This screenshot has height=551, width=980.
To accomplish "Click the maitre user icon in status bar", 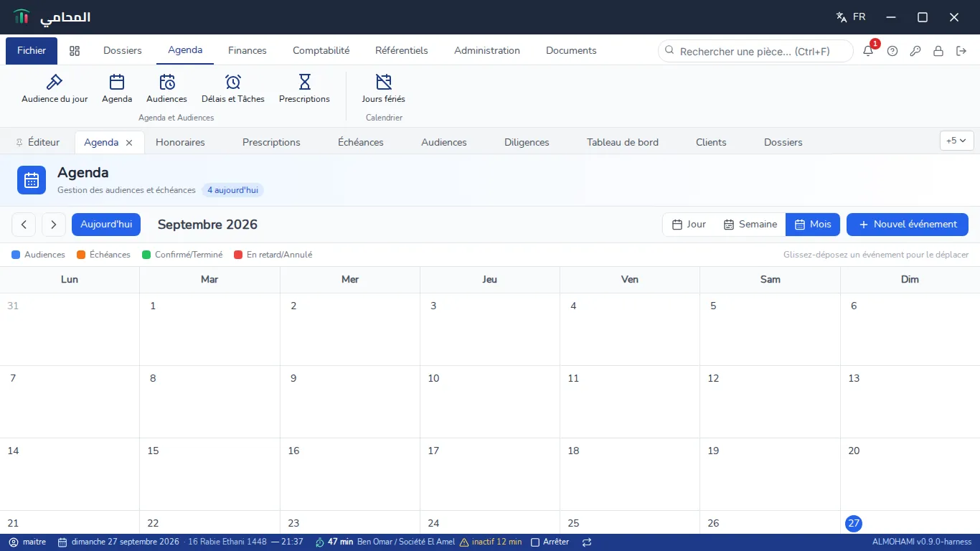I will click(x=14, y=542).
